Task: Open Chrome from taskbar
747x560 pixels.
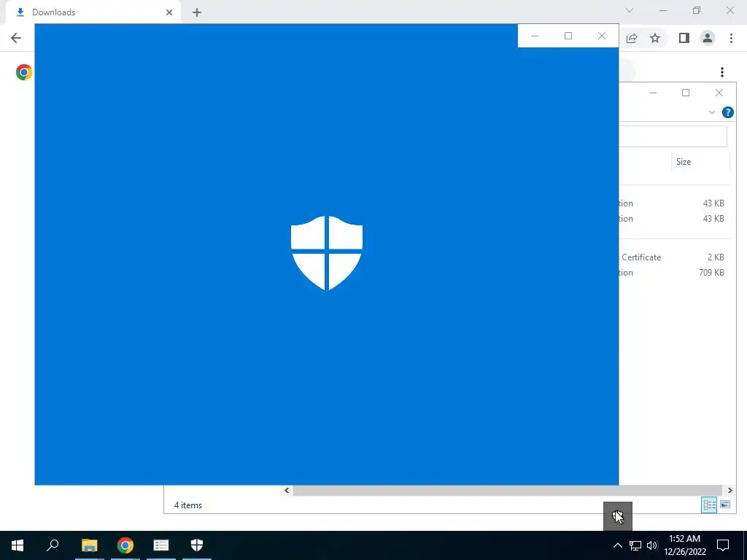Action: pos(125,545)
